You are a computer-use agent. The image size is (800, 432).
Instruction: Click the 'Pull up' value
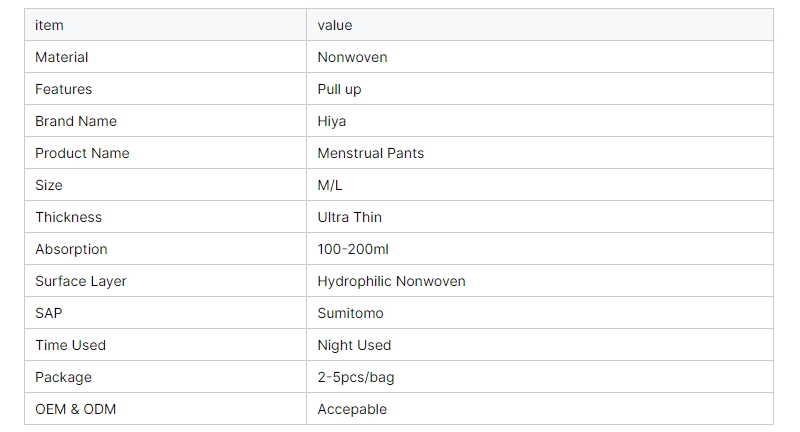click(x=339, y=89)
